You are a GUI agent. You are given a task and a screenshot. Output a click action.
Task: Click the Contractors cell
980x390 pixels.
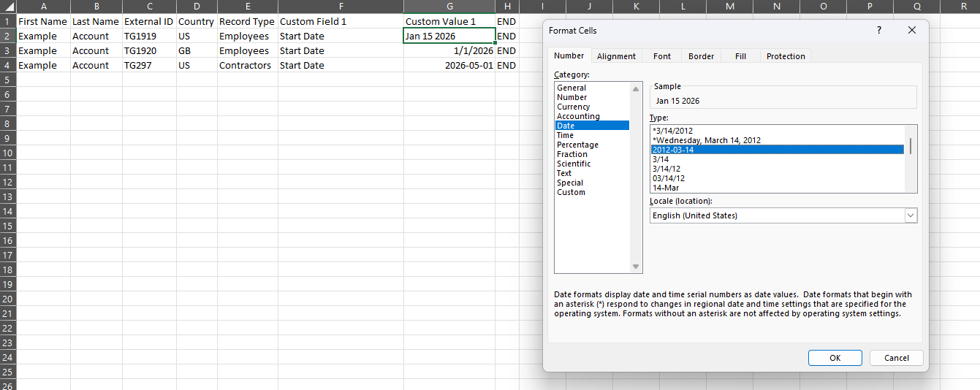[x=247, y=65]
